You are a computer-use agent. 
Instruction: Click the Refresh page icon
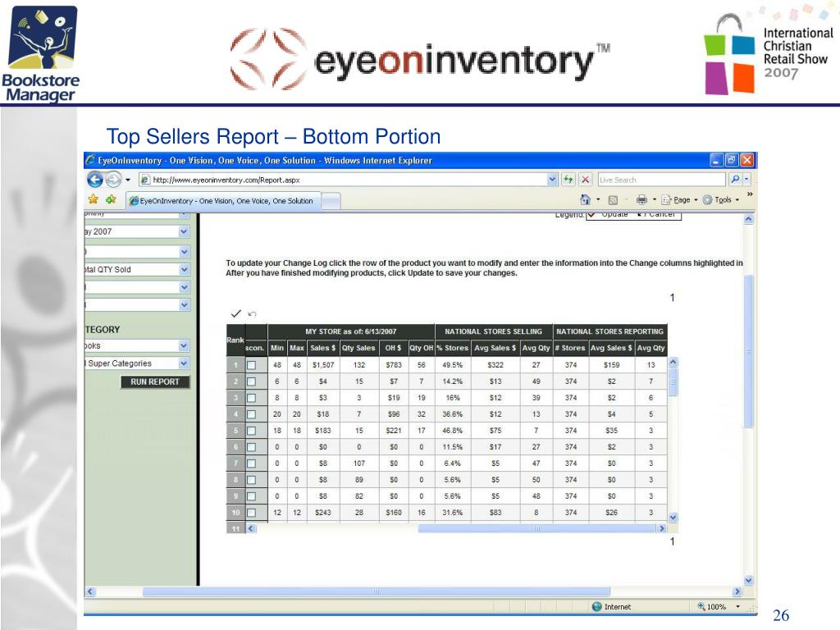coord(568,180)
